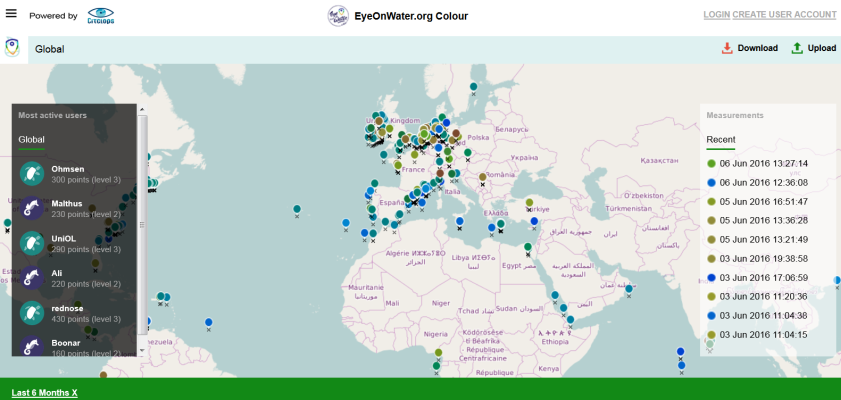Viewport: 841px width, 400px height.
Task: Click Malthus's seahorse avatar
Action: tap(32, 208)
